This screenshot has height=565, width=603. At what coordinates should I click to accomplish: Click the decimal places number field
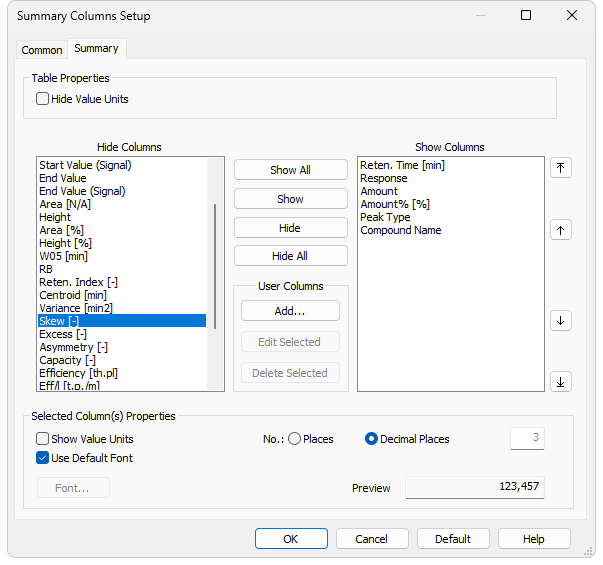[527, 438]
